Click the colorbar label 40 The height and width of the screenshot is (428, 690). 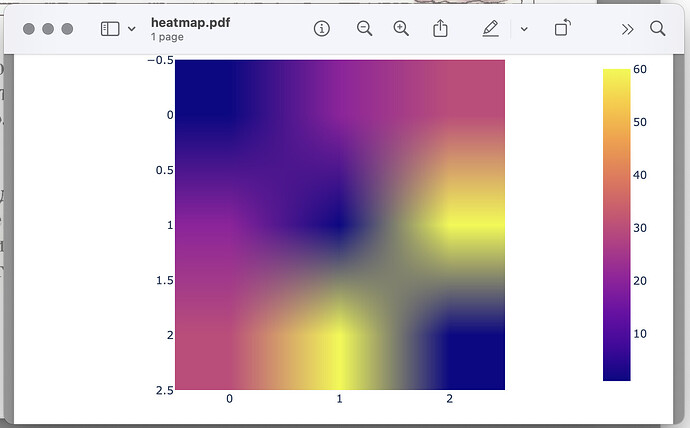click(640, 175)
